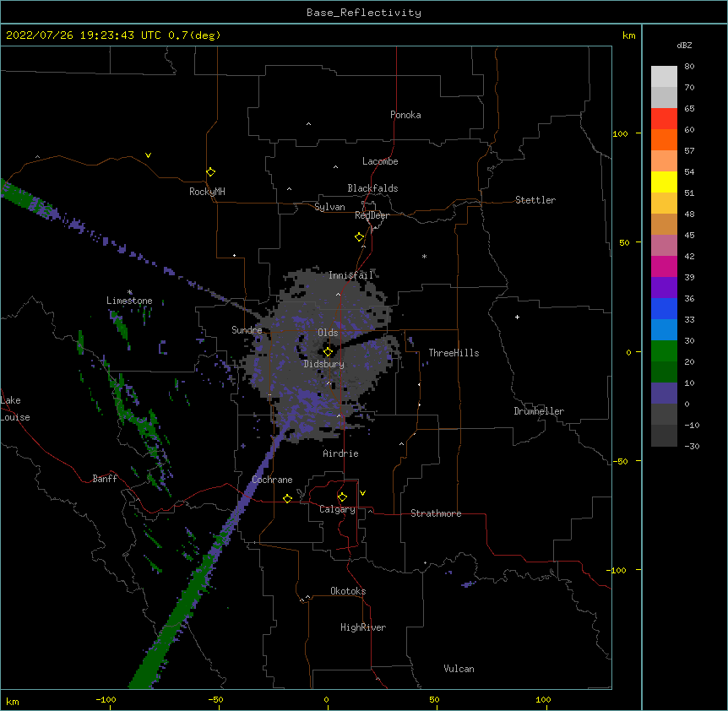Select the radar site diamond between Olds and Didsbury
728x711 pixels.
point(328,351)
